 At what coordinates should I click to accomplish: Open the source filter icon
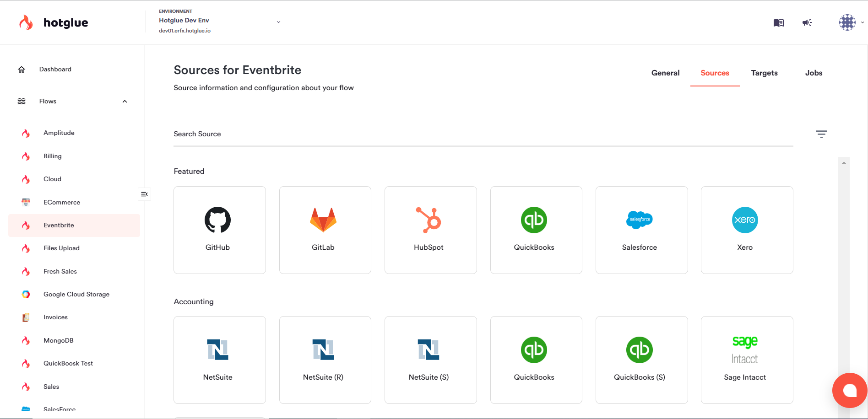point(821,134)
